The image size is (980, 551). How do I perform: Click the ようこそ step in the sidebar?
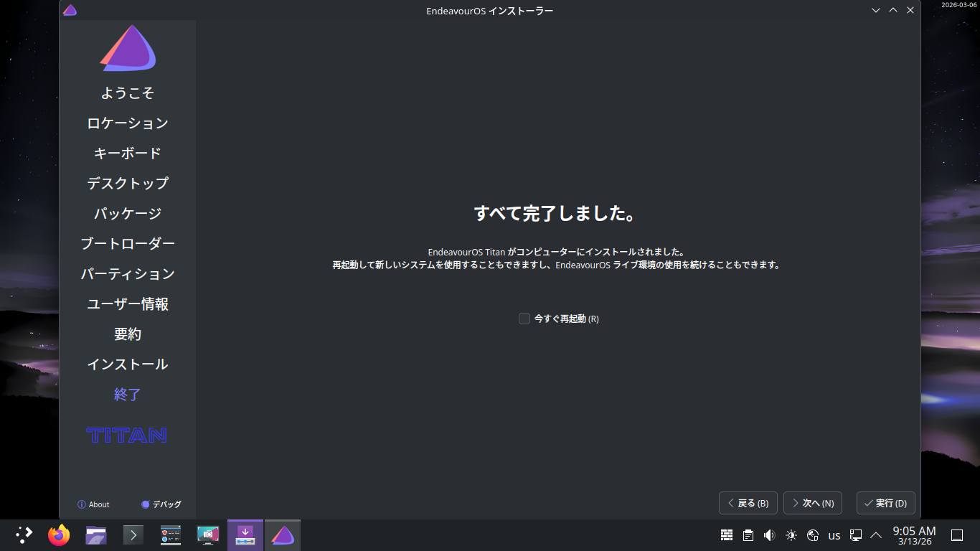point(128,93)
